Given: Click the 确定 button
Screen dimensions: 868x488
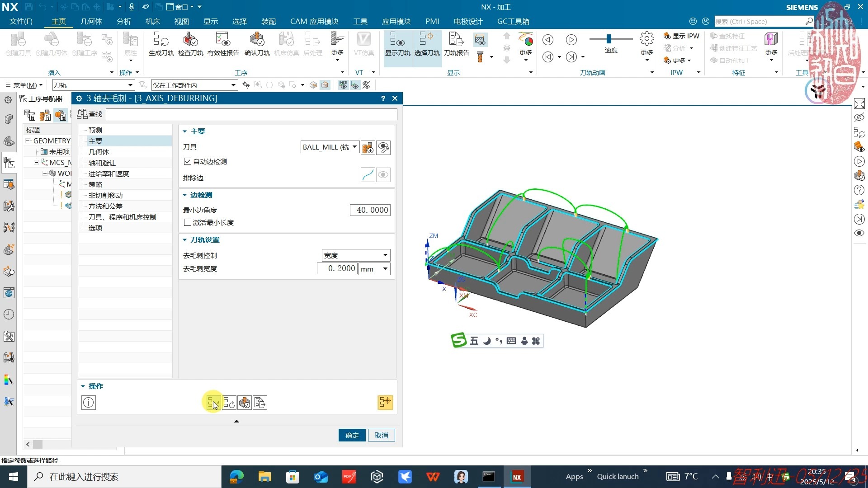Looking at the screenshot, I should tap(352, 435).
